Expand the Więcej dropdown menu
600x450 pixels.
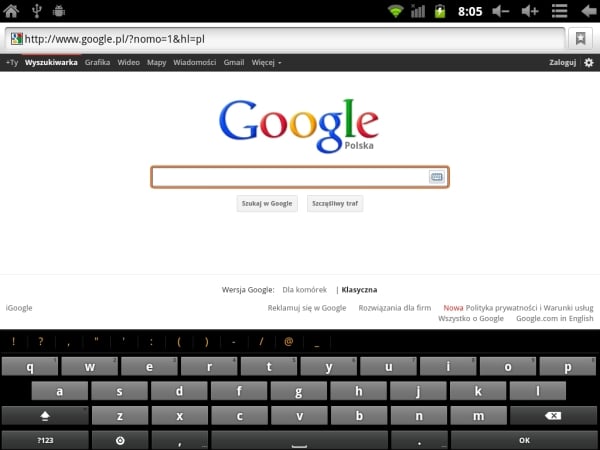point(266,62)
